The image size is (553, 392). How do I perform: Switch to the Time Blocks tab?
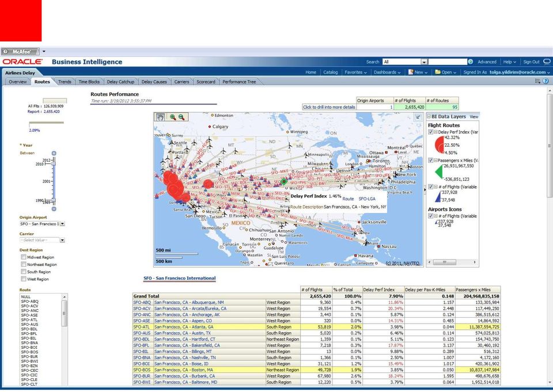pos(89,81)
